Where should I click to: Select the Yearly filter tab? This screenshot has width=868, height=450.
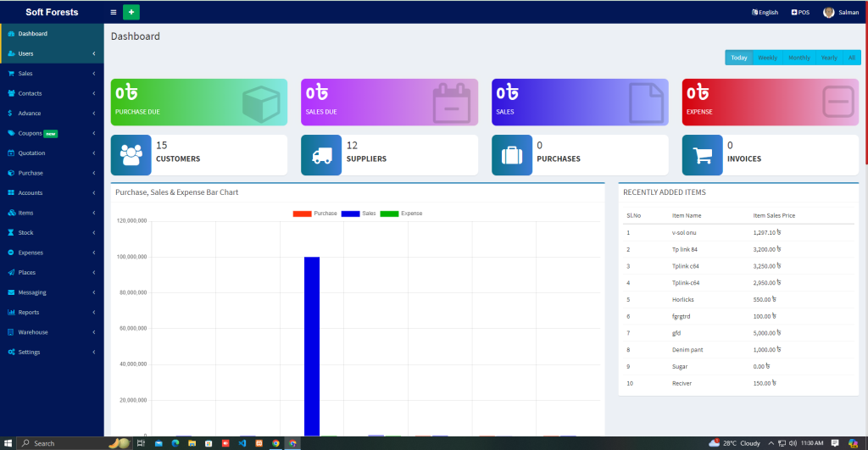pyautogui.click(x=828, y=58)
